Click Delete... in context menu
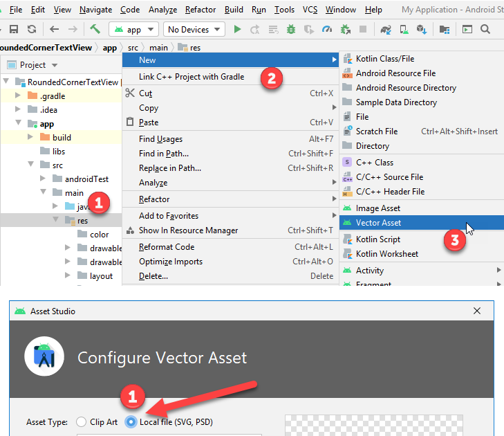Image resolution: width=504 pixels, height=436 pixels. tap(230, 275)
